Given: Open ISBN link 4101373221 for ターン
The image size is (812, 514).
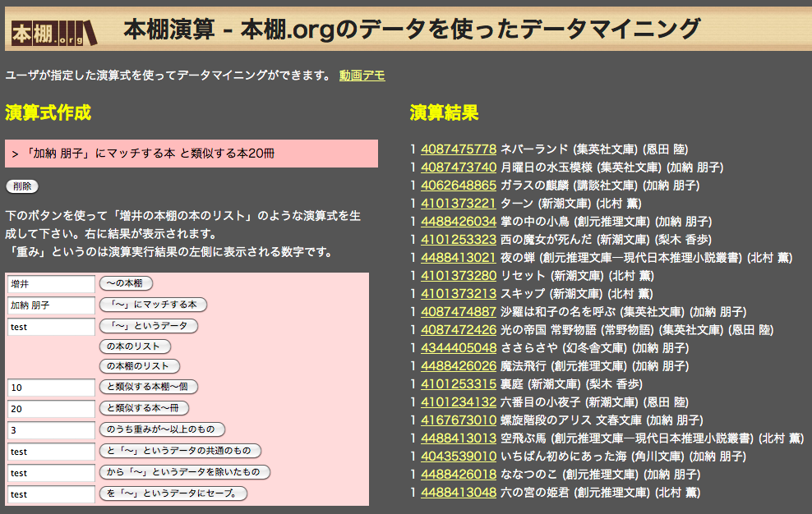Looking at the screenshot, I should [459, 204].
